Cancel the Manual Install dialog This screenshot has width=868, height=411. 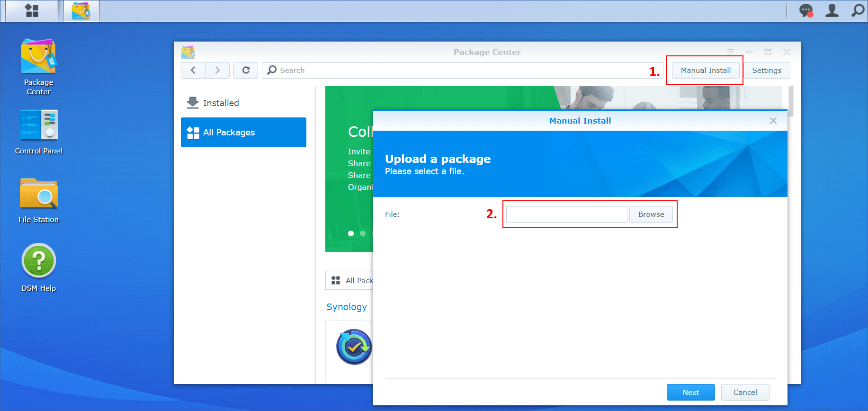745,393
